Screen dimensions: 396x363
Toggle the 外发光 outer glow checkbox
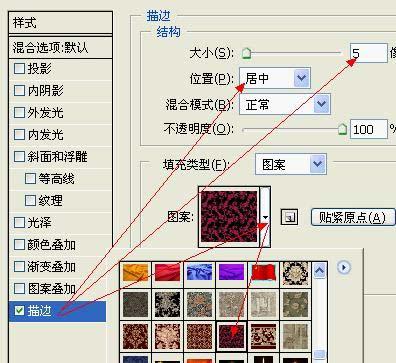tap(19, 113)
